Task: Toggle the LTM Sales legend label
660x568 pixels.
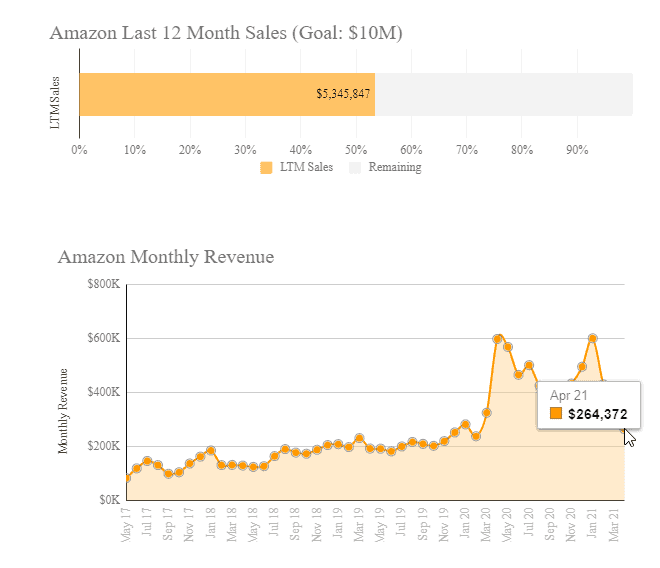Action: point(306,168)
